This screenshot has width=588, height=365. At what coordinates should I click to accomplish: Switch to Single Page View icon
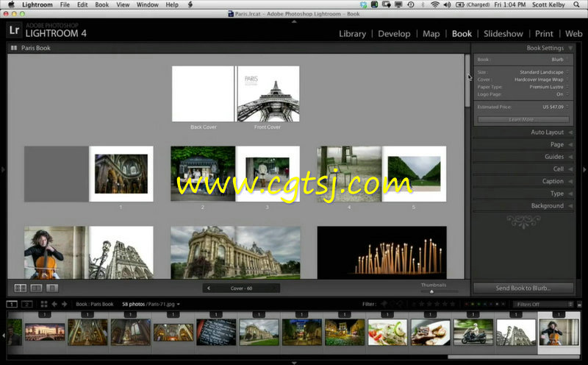pyautogui.click(x=52, y=288)
